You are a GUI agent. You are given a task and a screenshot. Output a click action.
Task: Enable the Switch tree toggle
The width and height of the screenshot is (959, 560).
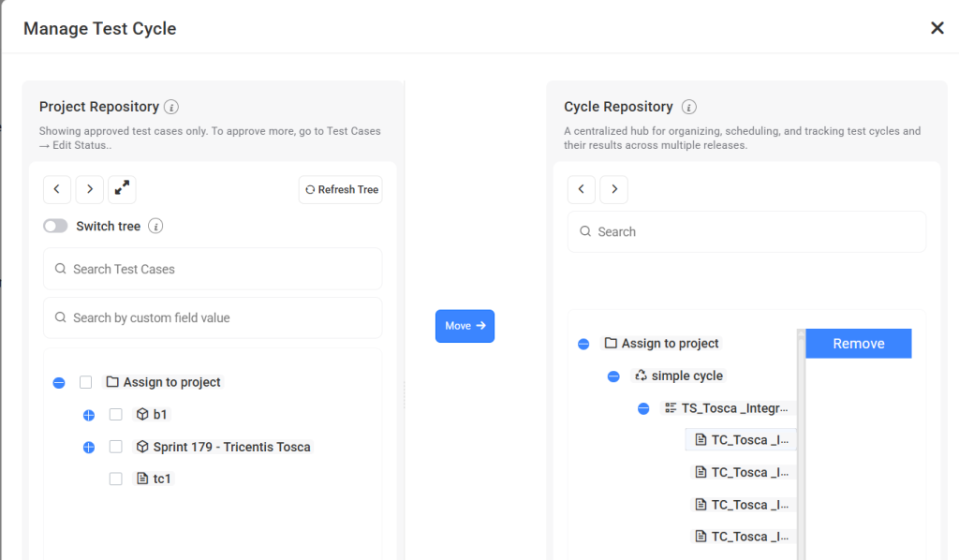click(x=55, y=227)
